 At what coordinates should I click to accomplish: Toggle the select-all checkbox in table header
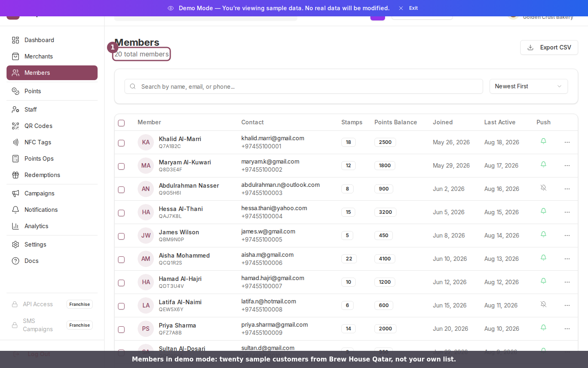point(121,123)
